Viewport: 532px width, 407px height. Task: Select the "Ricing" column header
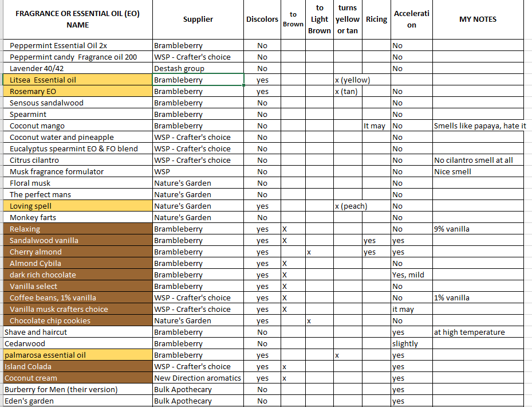click(x=376, y=19)
